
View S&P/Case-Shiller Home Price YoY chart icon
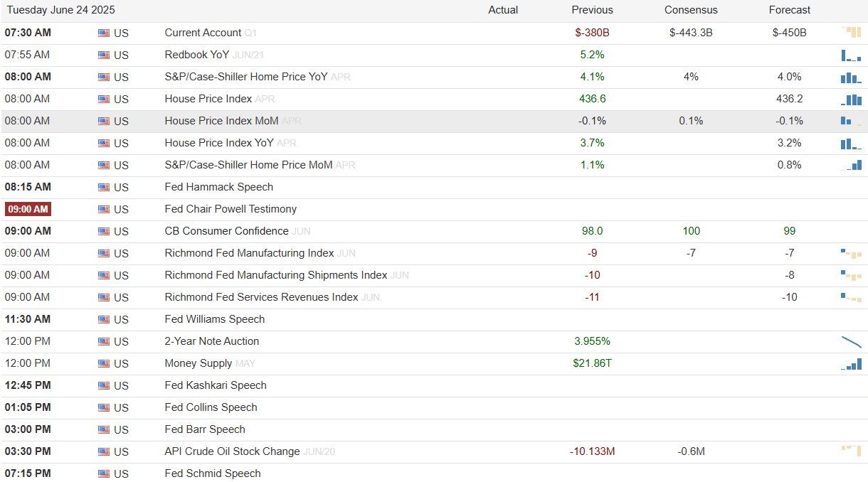[x=852, y=77]
